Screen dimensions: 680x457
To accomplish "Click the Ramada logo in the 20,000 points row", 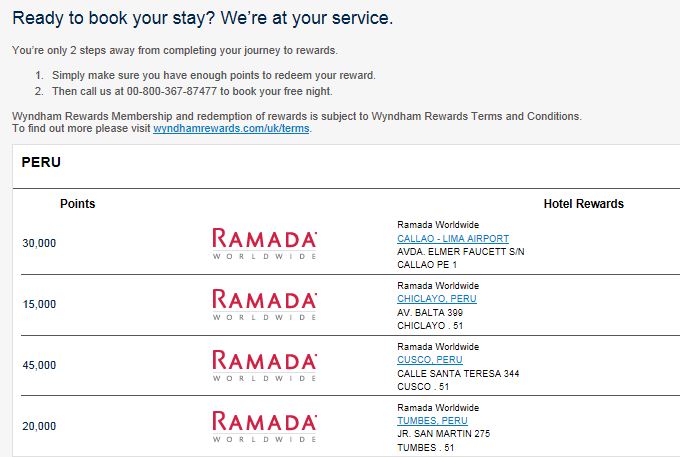I will tap(265, 427).
